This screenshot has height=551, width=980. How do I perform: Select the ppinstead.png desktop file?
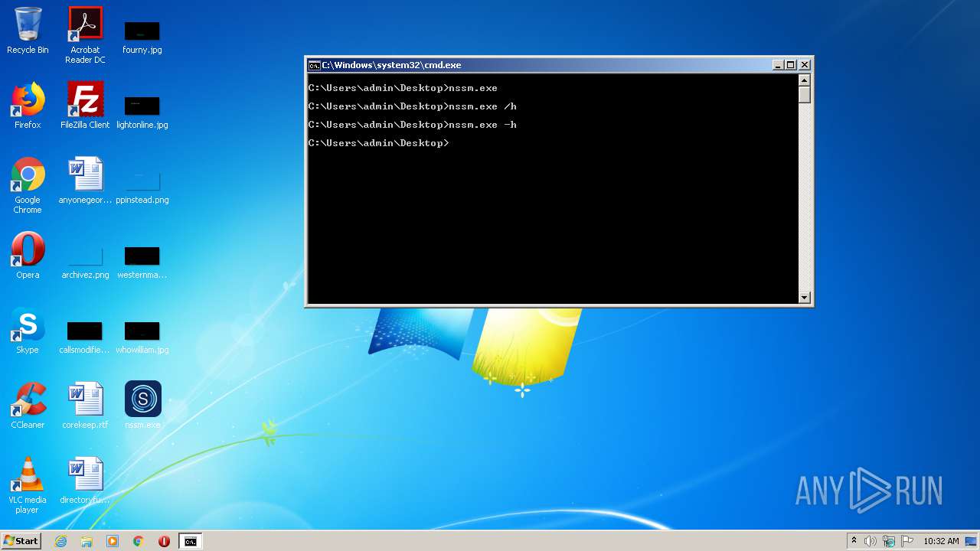142,187
